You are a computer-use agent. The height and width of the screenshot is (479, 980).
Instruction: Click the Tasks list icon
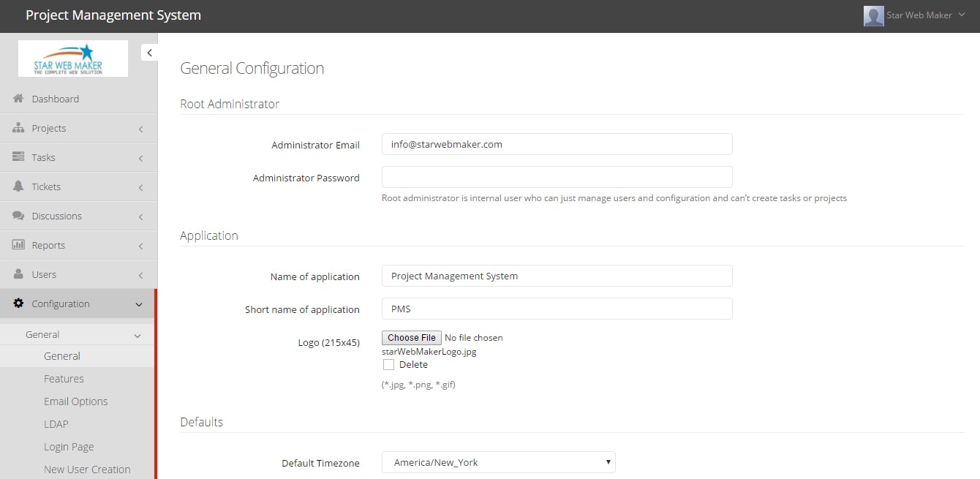tap(18, 157)
